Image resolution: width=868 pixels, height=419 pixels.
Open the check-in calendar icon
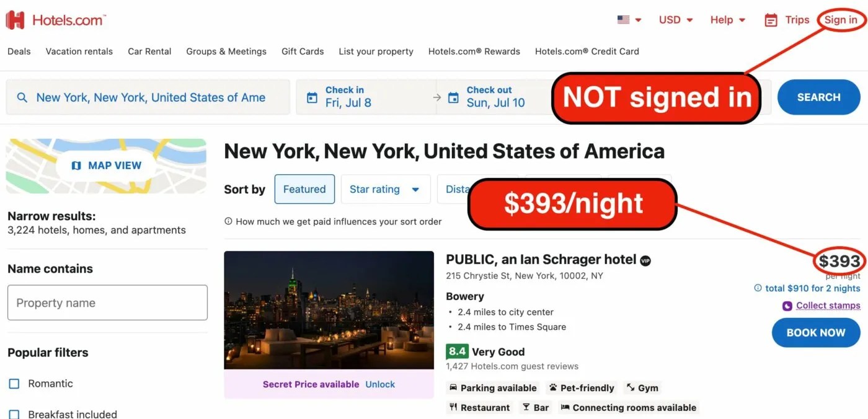click(x=312, y=97)
